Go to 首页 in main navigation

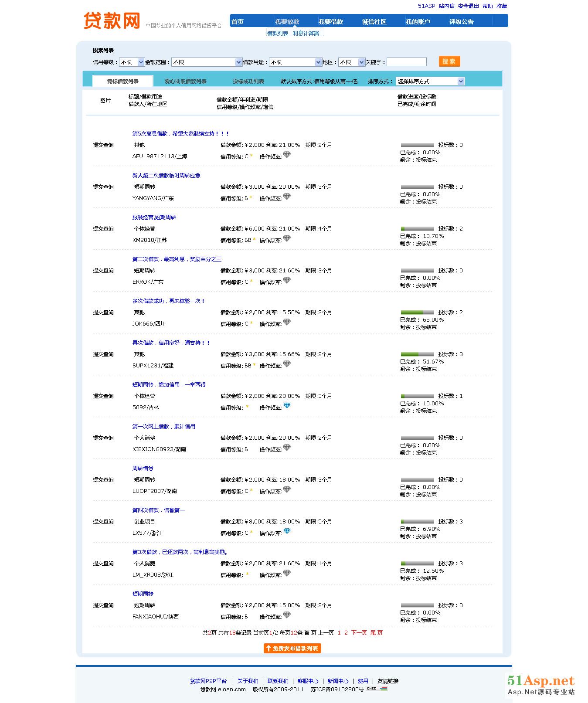238,22
